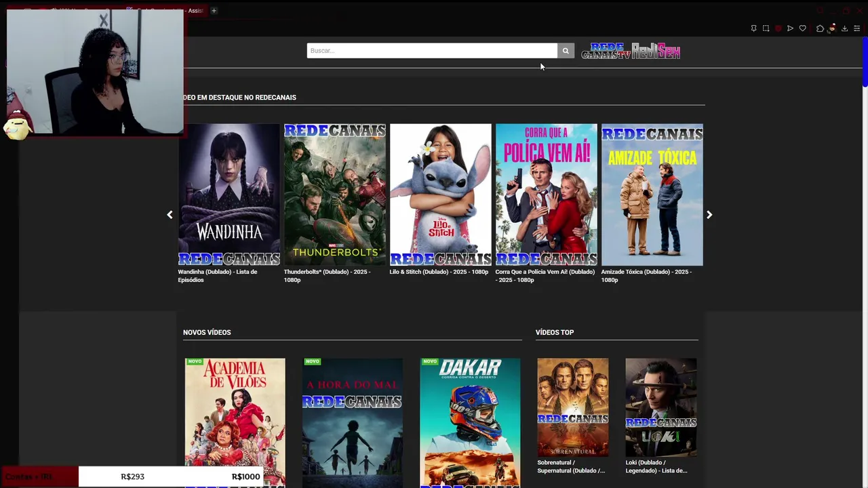This screenshot has width=868, height=488.
Task: Open the Thunderbolts poster thumbnail
Action: coord(335,195)
